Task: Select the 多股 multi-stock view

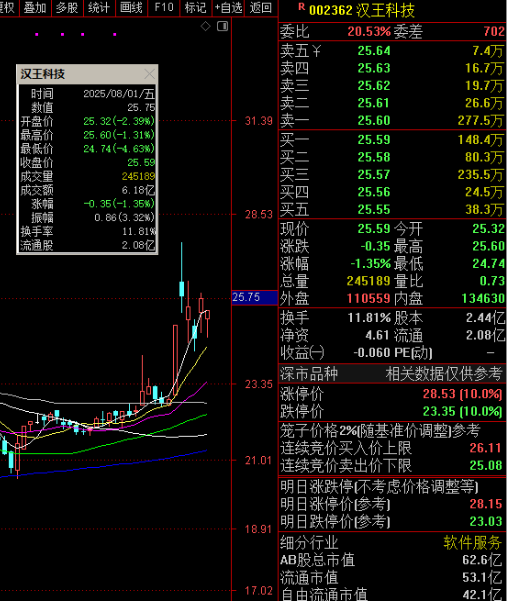Action: coord(67,7)
